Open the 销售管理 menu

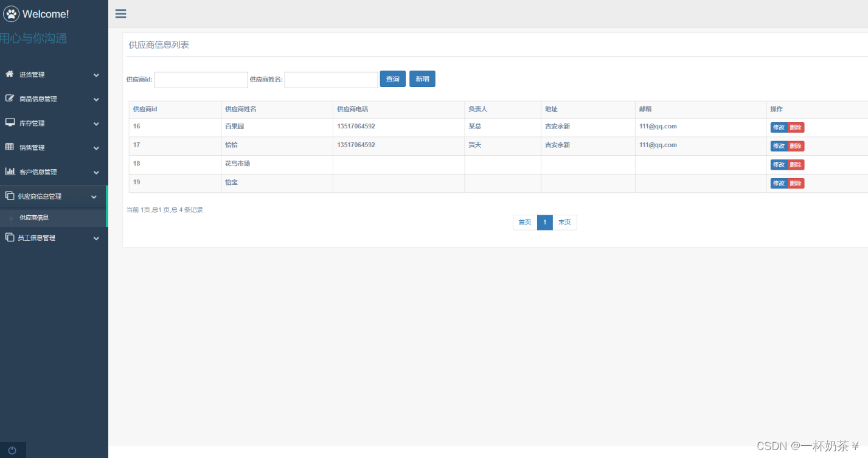click(x=54, y=147)
